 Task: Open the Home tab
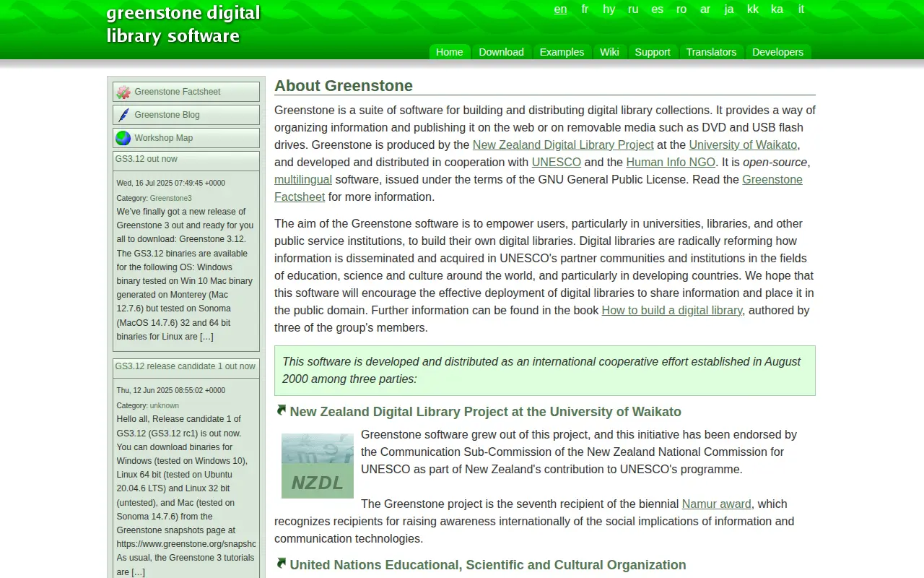[x=449, y=52]
